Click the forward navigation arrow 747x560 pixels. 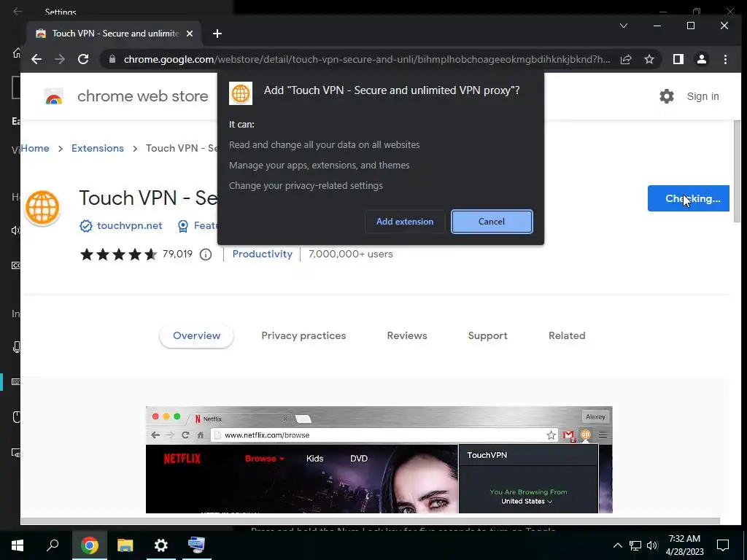point(60,59)
